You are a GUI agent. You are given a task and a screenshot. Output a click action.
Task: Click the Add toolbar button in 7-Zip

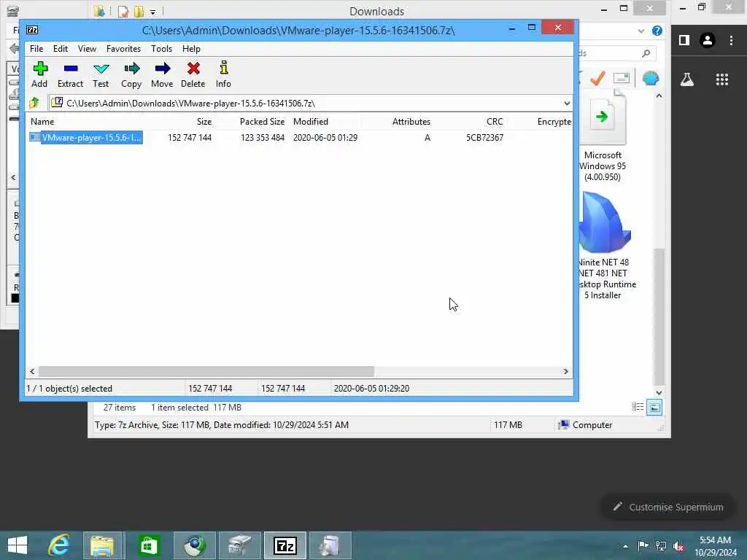[x=39, y=74]
